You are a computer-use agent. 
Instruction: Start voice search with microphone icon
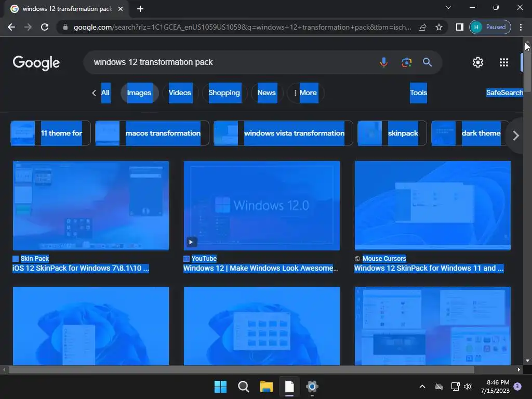384,62
